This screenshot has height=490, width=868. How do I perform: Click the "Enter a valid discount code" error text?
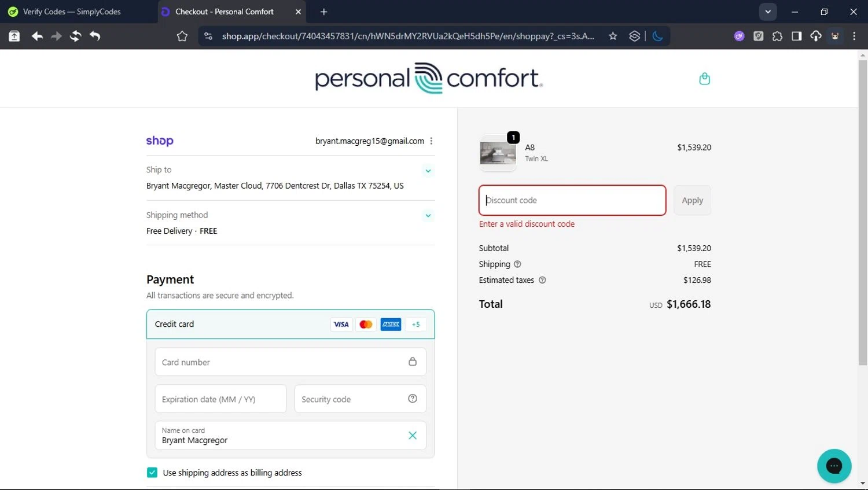527,224
